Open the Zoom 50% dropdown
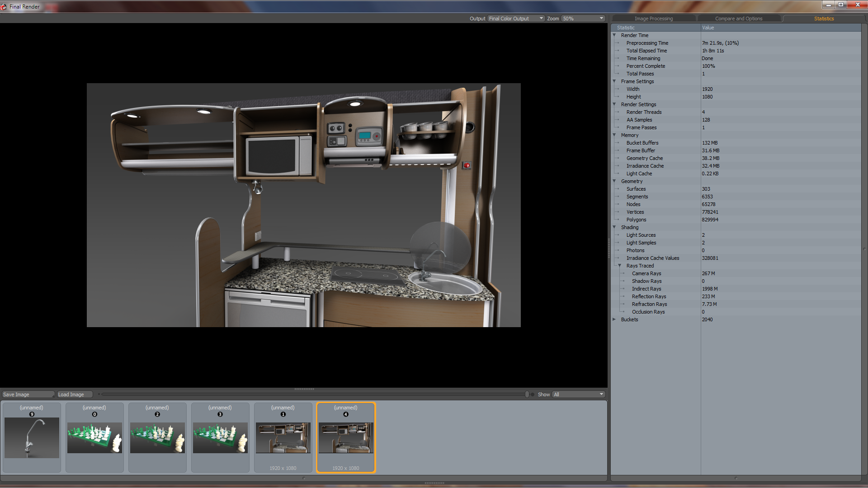 (x=583, y=19)
